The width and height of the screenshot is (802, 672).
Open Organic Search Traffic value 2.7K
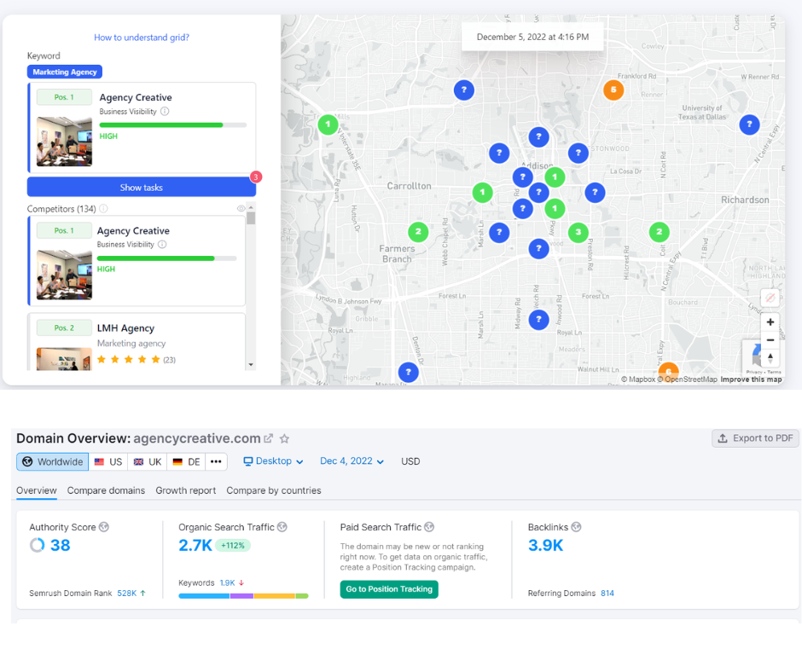[x=195, y=545]
